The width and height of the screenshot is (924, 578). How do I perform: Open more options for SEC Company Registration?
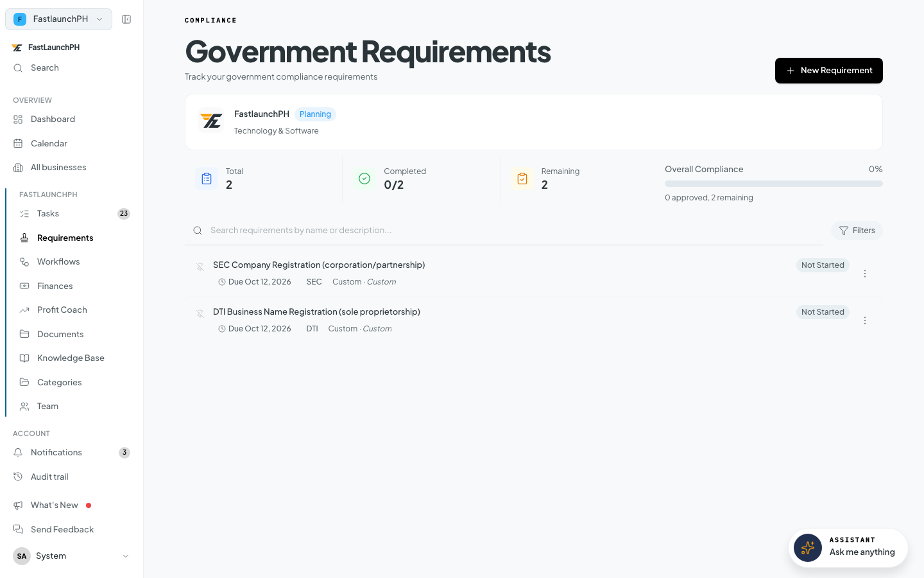[x=865, y=274]
